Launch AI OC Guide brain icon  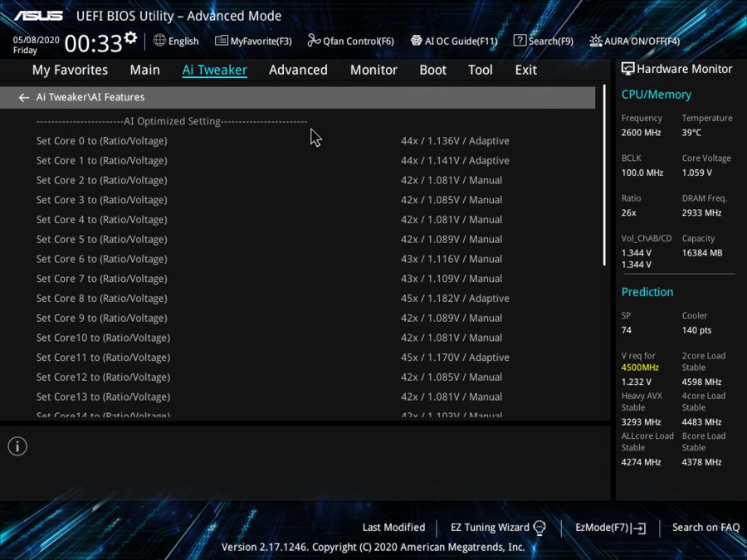[x=417, y=41]
